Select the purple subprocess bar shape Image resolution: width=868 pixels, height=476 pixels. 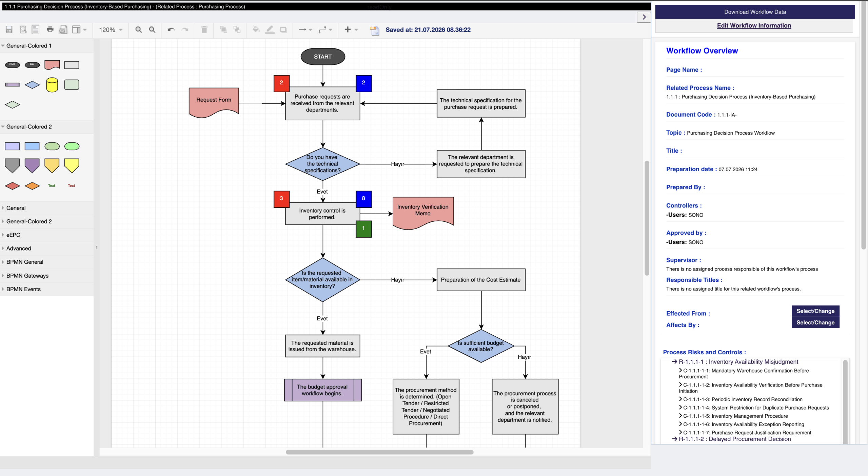(13, 85)
